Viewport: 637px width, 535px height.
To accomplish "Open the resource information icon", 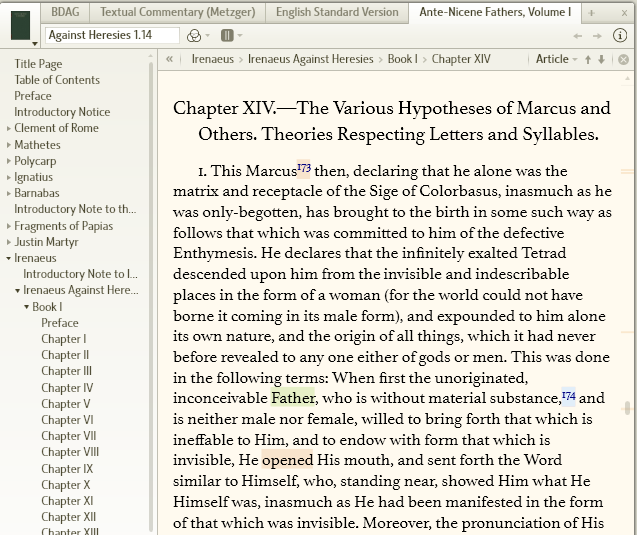I will tap(620, 36).
